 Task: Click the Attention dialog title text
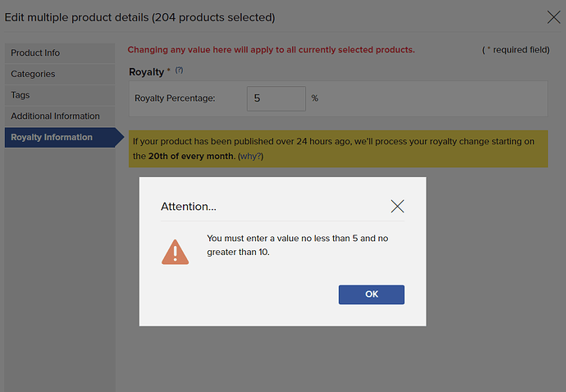tap(189, 207)
